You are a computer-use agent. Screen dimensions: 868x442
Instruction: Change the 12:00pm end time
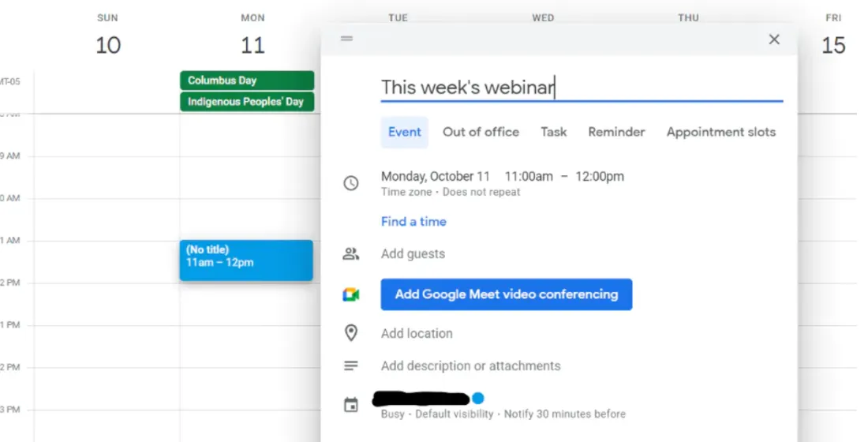[x=600, y=176]
